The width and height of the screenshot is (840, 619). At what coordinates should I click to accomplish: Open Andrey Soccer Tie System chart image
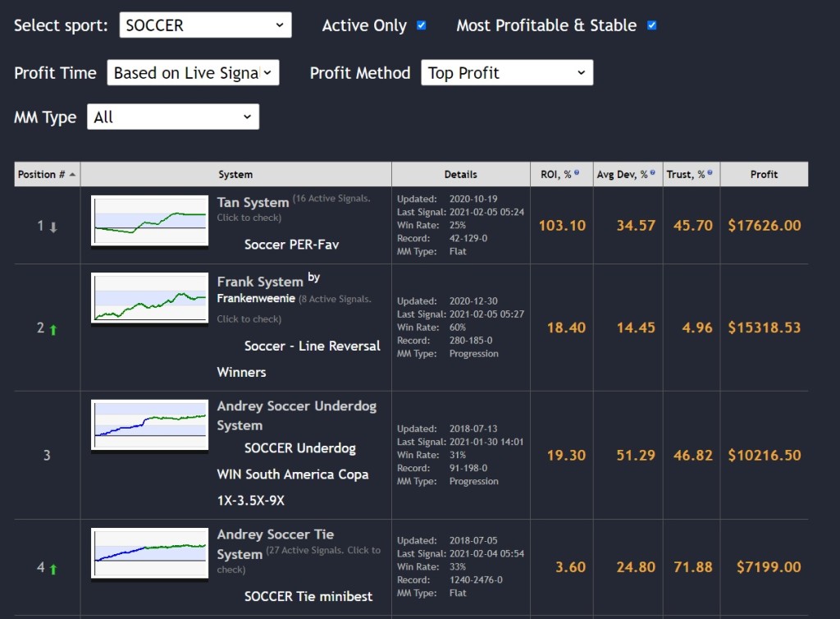(149, 550)
